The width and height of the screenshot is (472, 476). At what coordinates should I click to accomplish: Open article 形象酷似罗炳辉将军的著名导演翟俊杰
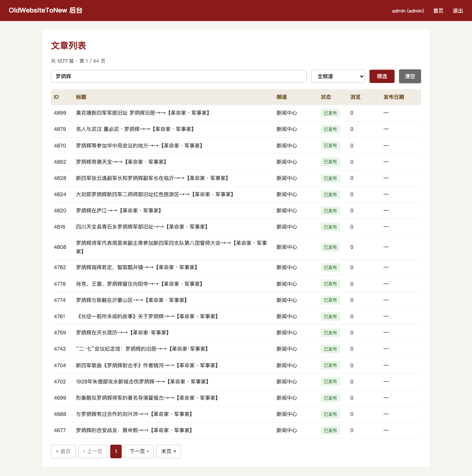[x=148, y=398]
